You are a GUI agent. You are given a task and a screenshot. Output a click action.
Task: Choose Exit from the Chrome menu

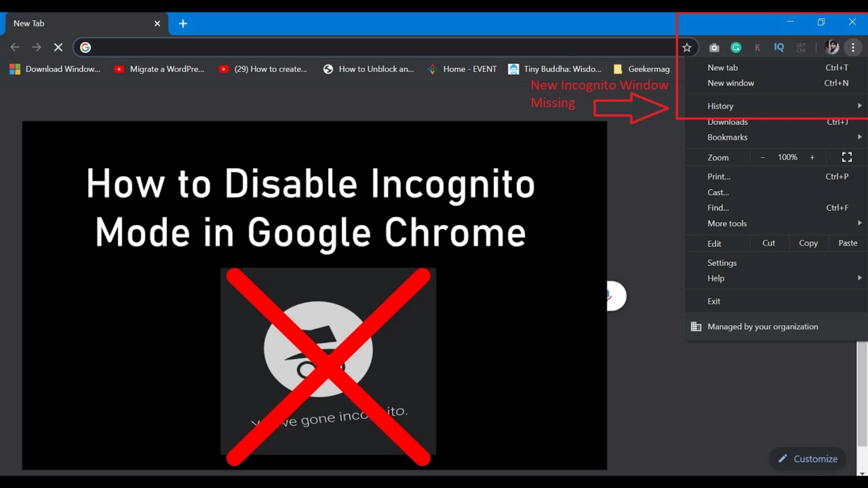pos(776,301)
